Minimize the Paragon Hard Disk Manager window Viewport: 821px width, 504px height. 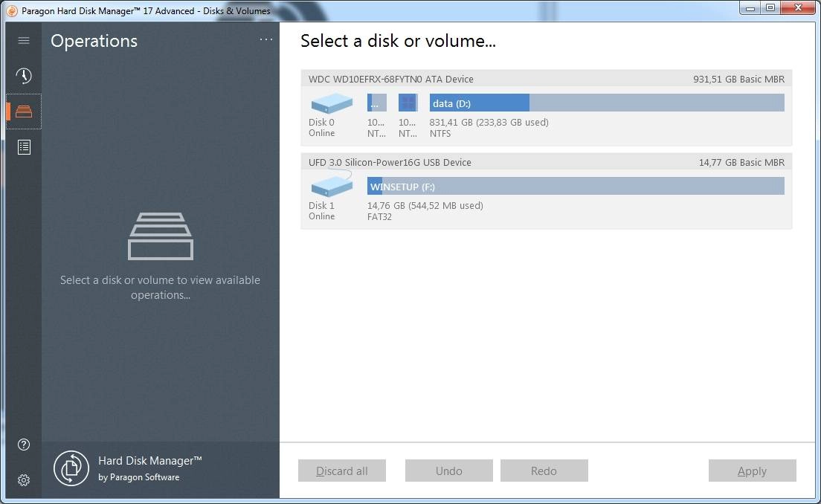(750, 8)
